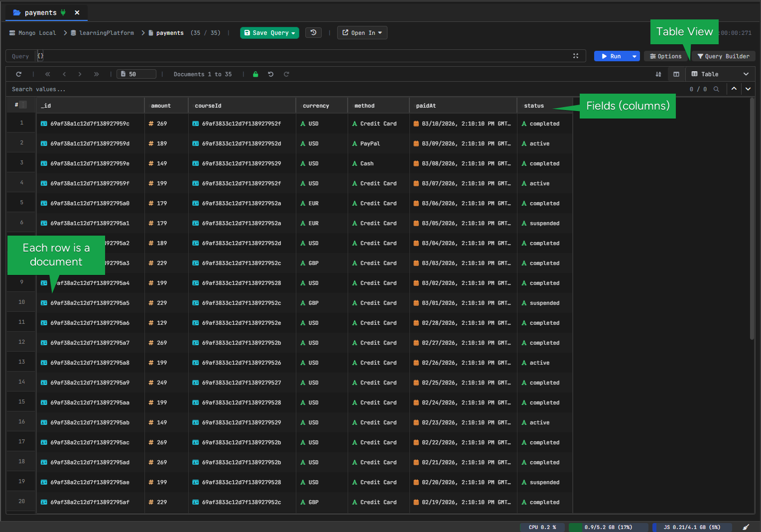Screen dimensions: 761x532
Task: Open query history clock icon
Action: pos(313,32)
